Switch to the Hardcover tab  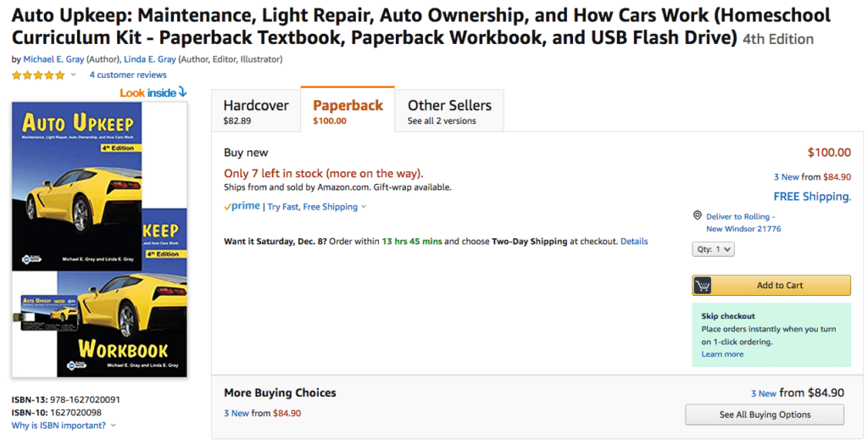[x=255, y=111]
